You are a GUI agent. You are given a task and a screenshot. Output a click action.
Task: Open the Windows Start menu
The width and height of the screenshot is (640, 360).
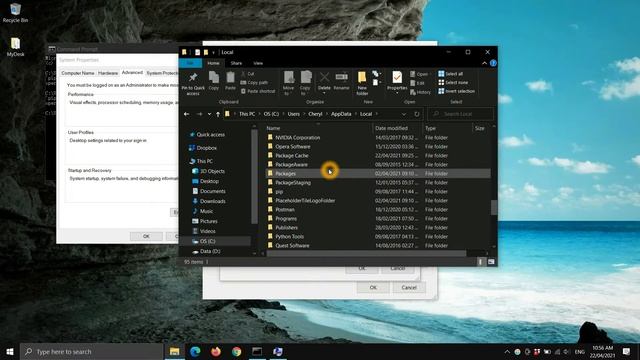(10, 351)
